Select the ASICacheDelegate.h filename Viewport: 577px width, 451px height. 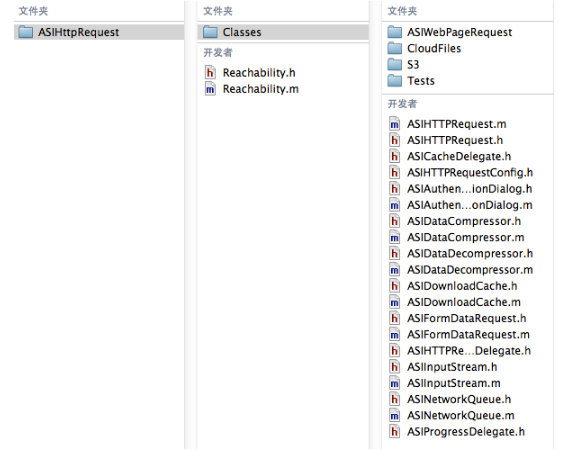pos(459,157)
